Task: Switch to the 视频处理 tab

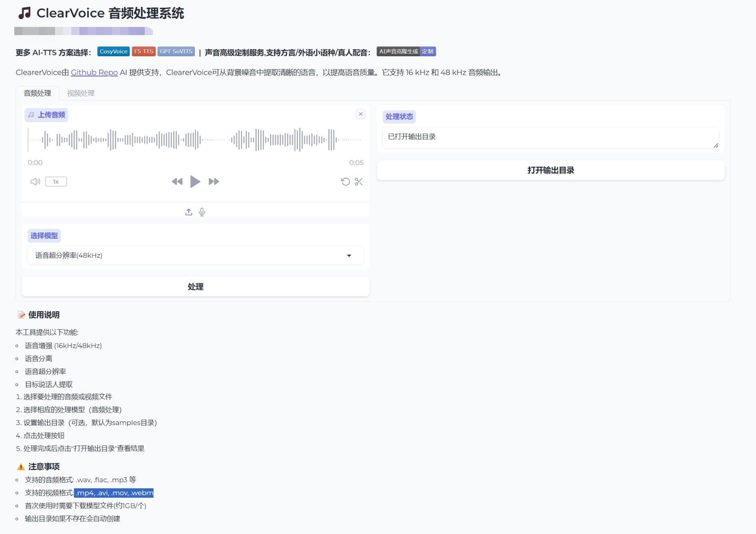Action: 81,93
